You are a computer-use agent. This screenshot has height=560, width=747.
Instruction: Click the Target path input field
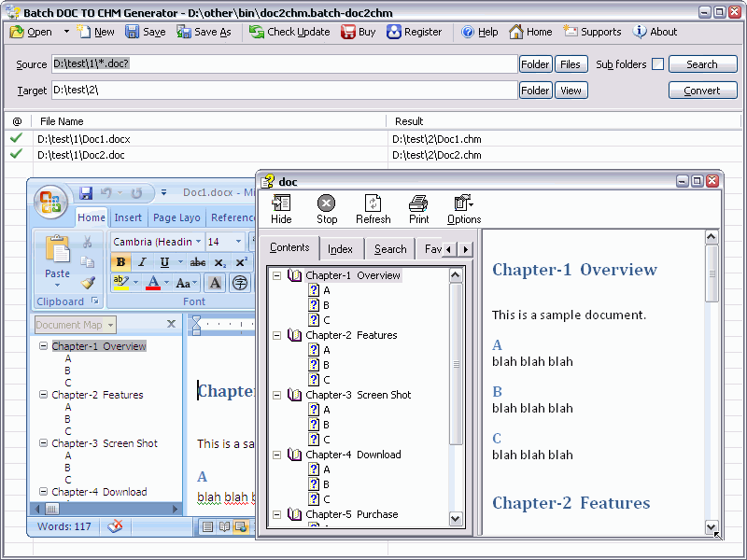285,91
